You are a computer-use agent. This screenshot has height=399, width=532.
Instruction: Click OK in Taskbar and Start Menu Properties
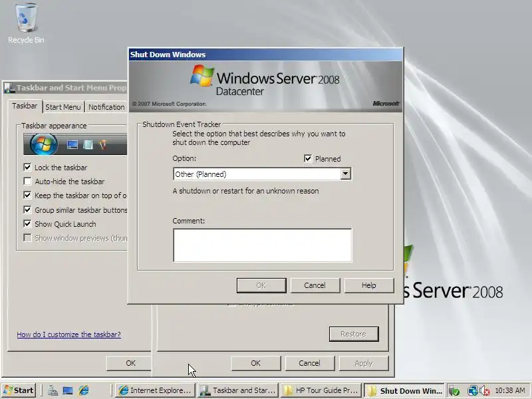coord(128,363)
